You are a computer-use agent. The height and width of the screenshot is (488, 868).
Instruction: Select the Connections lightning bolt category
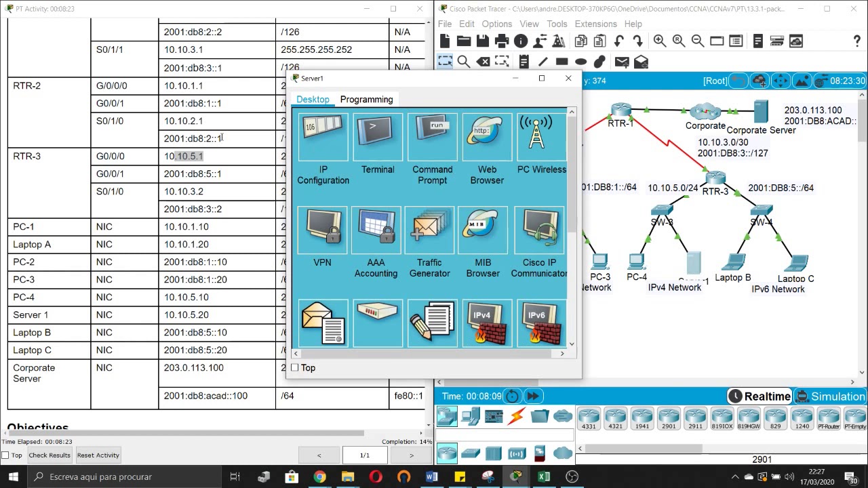[517, 416]
